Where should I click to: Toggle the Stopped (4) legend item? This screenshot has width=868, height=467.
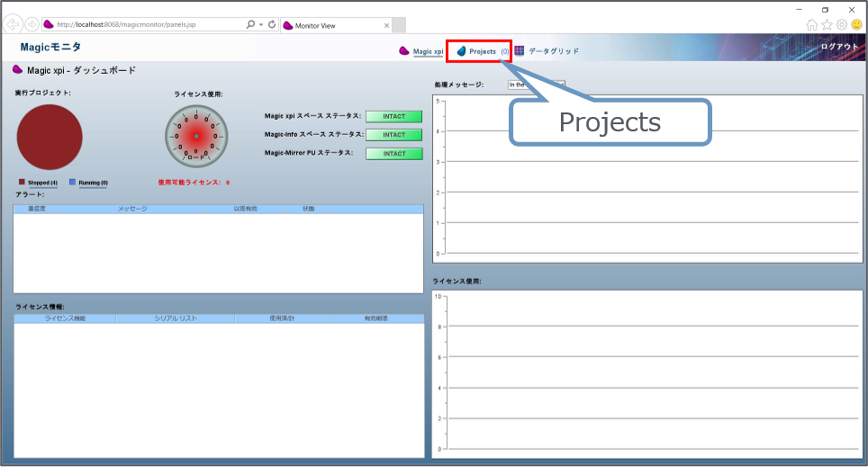(41, 183)
